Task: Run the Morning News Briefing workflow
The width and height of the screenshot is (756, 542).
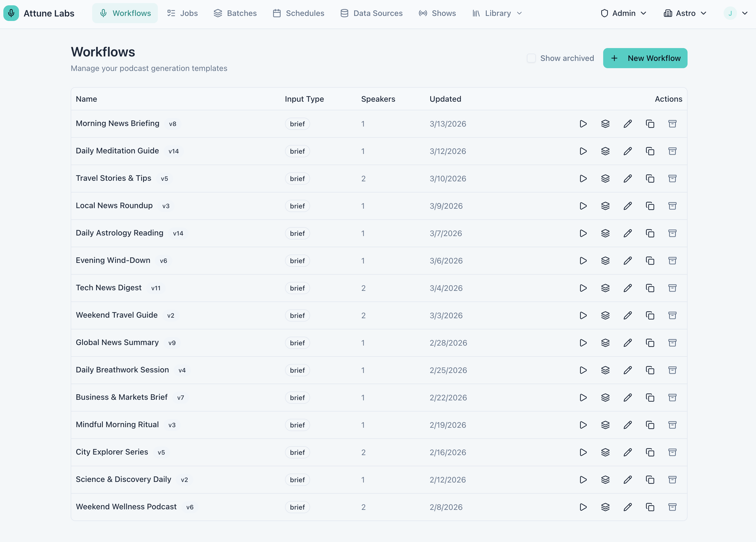Action: pyautogui.click(x=583, y=124)
